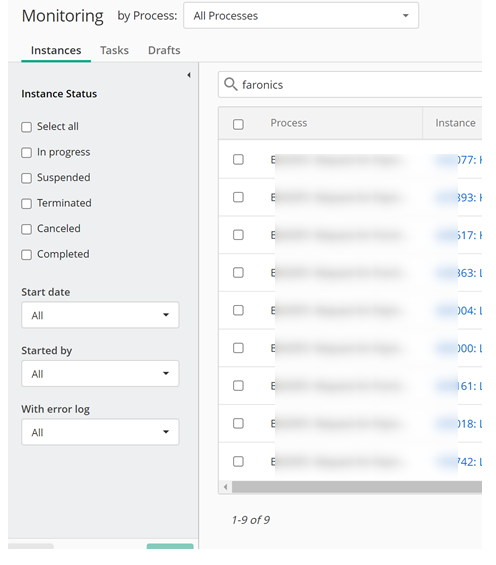Screen dimensions: 496x565
Task: Select all rows via the header checkbox
Action: click(x=238, y=124)
